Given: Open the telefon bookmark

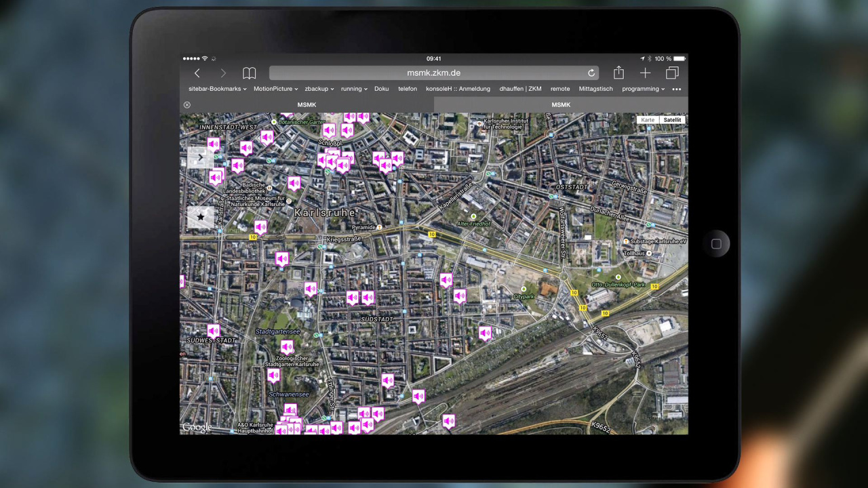Looking at the screenshot, I should click(x=408, y=89).
